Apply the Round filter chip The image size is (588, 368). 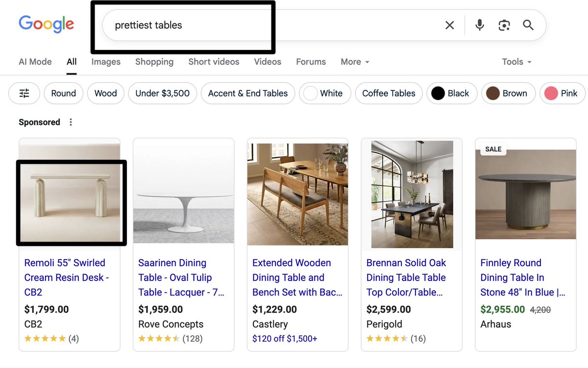click(x=64, y=93)
